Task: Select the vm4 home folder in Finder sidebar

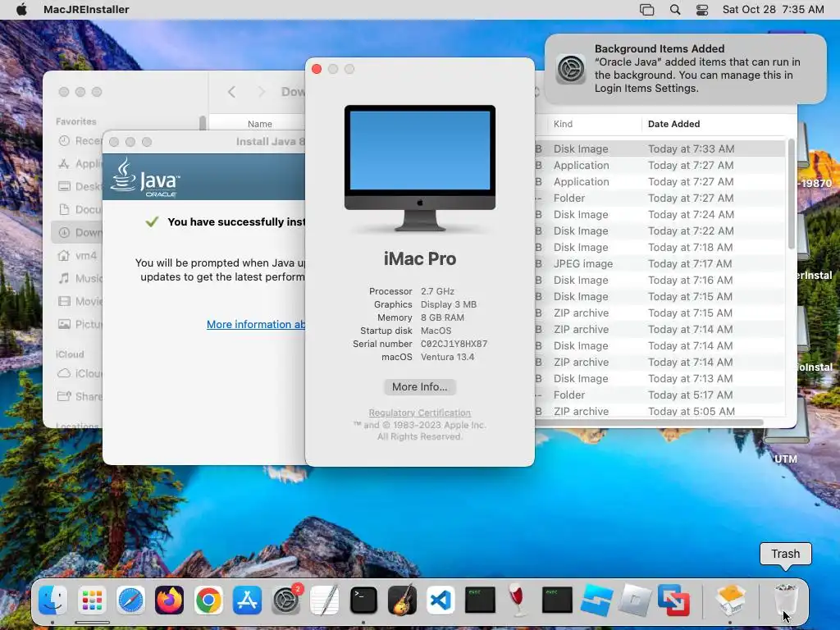Action: (x=80, y=256)
